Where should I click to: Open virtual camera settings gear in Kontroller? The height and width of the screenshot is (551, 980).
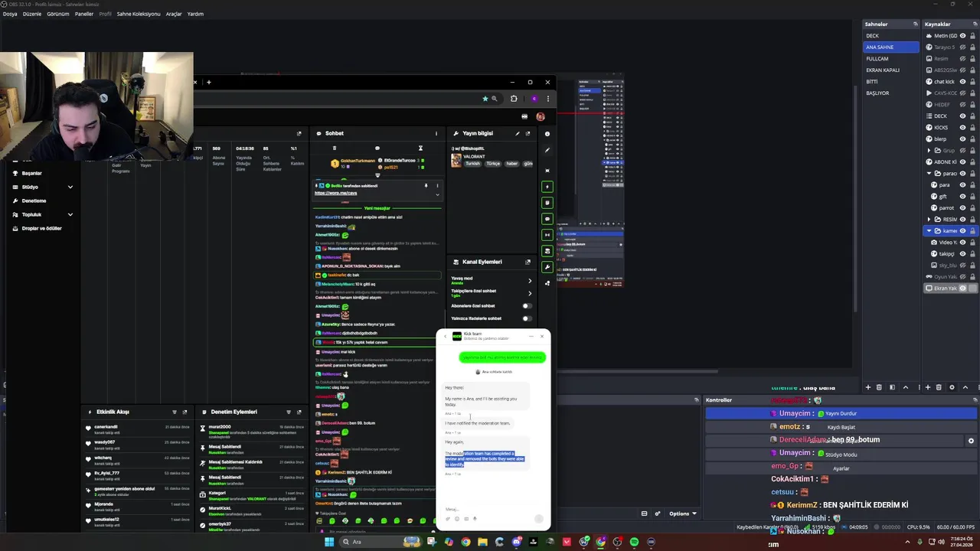pyautogui.click(x=971, y=441)
